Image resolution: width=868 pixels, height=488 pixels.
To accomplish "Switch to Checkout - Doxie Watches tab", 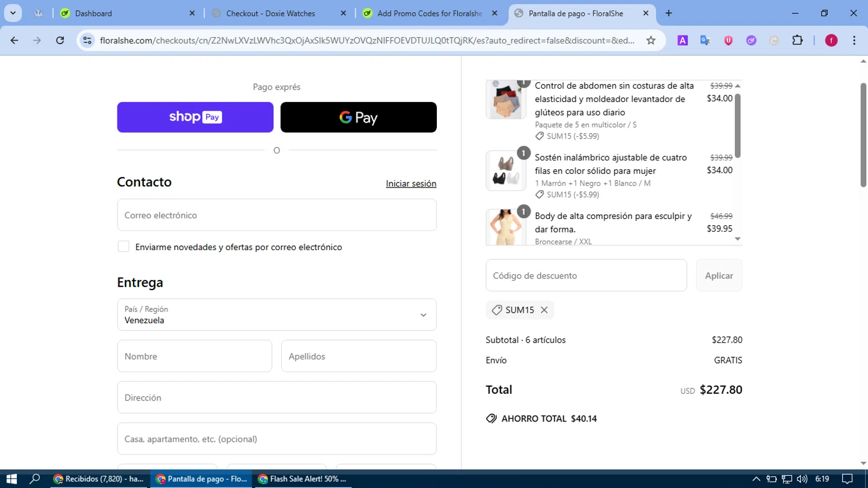I will (279, 13).
